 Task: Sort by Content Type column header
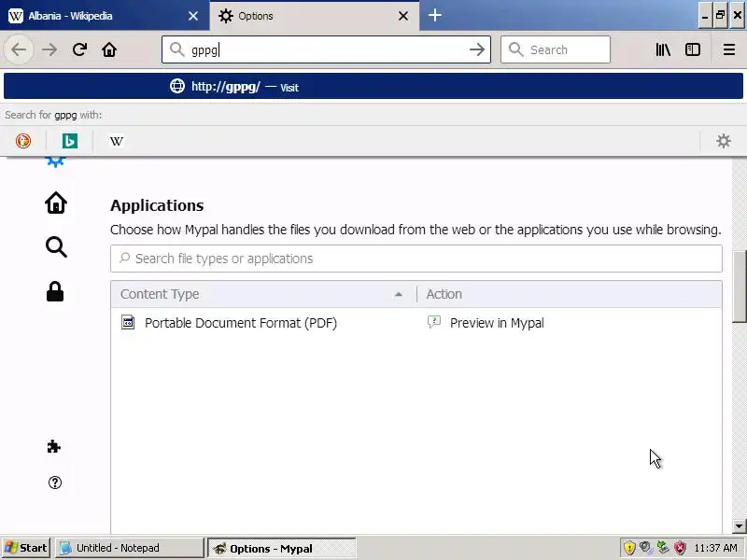(263, 294)
